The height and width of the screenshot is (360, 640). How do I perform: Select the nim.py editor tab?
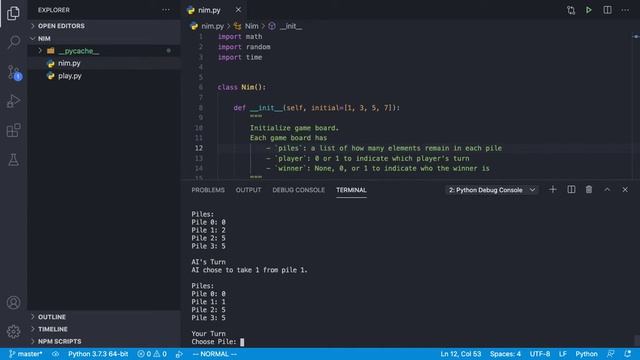[209, 10]
